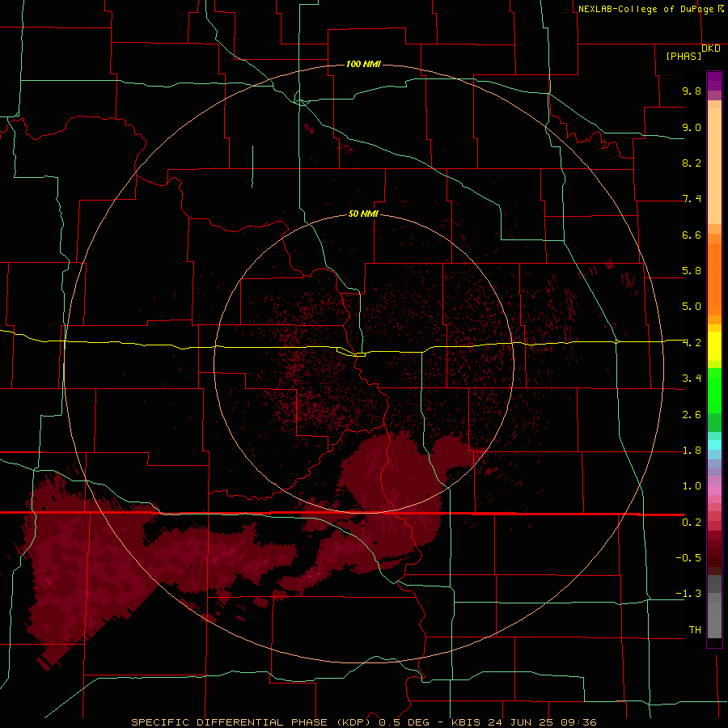Viewport: 728px width, 728px height.
Task: Click the KDP echo blob south of the radar
Action: pyautogui.click(x=395, y=502)
